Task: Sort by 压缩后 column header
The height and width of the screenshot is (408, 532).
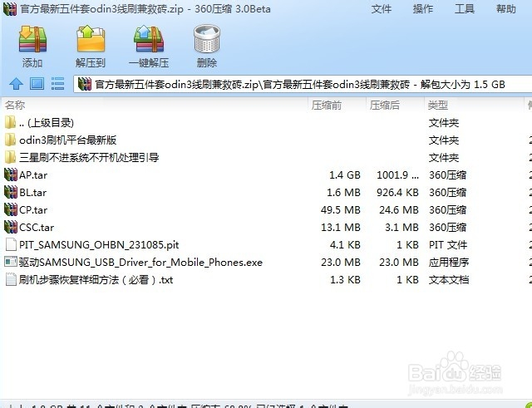Action: (x=384, y=106)
